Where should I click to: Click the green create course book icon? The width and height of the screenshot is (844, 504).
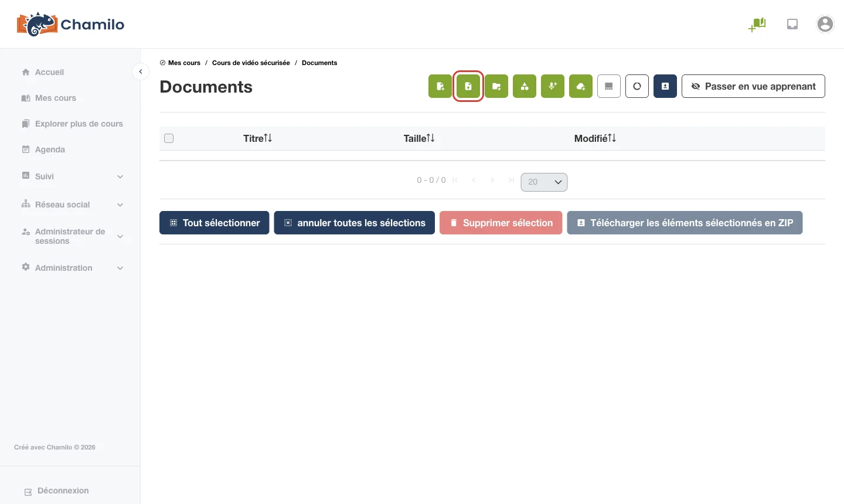pyautogui.click(x=757, y=25)
